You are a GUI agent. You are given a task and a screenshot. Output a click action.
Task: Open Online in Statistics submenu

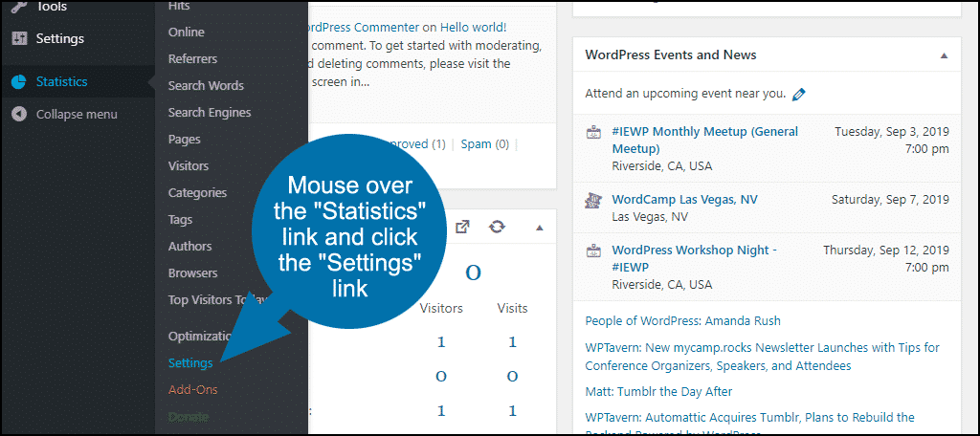coord(187,32)
